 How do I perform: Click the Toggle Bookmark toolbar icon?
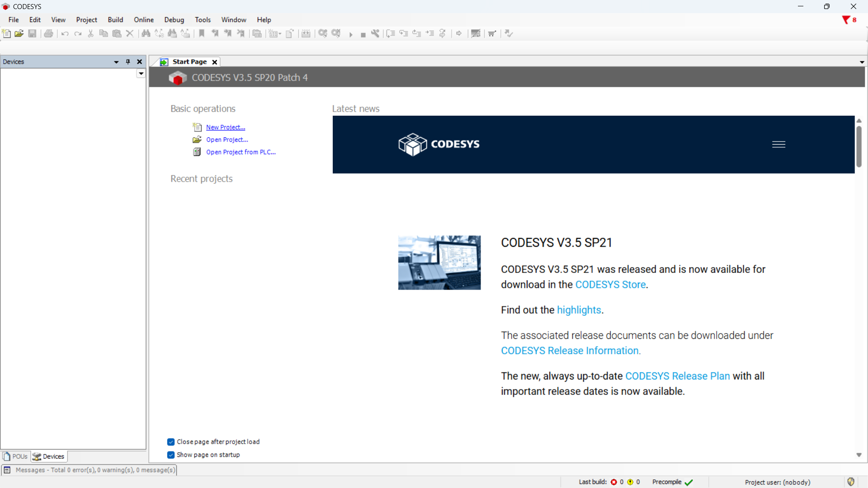[202, 33]
